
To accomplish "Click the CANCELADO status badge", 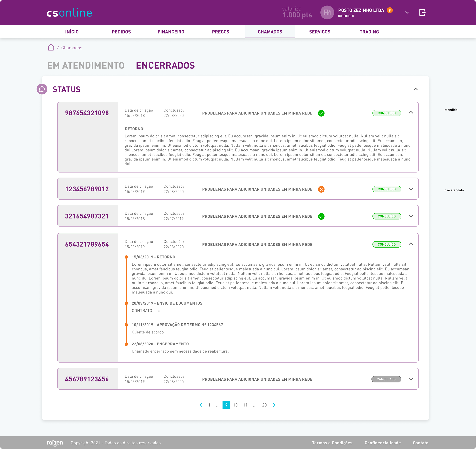I will click(x=386, y=379).
